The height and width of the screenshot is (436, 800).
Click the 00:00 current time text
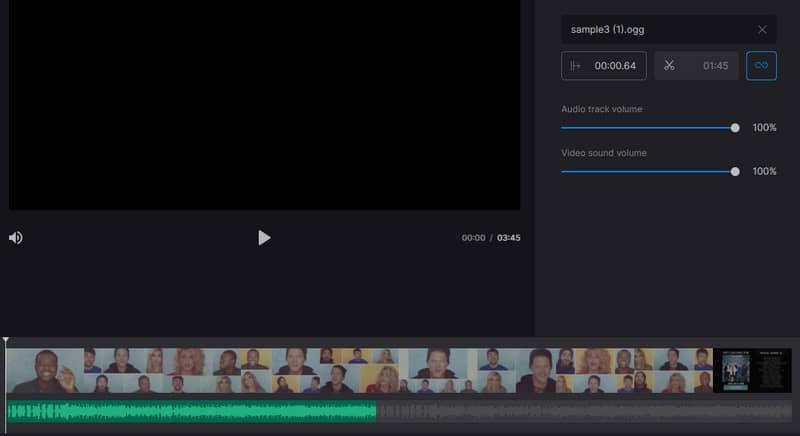(x=473, y=238)
